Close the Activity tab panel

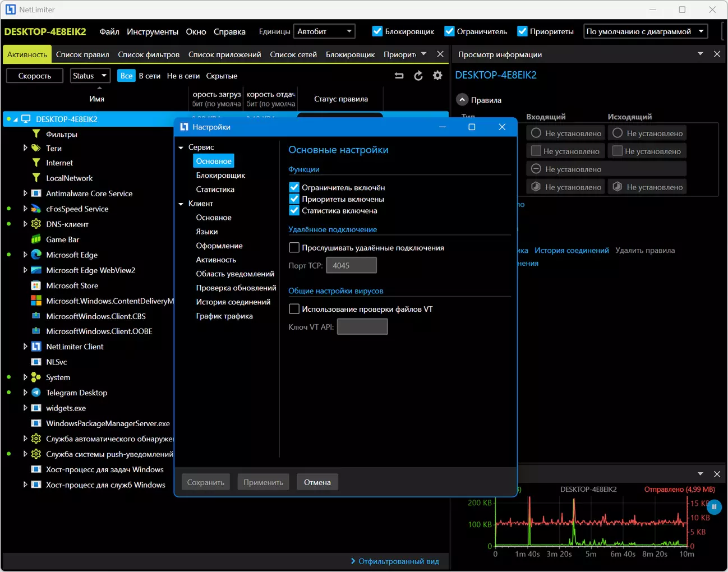tap(440, 54)
